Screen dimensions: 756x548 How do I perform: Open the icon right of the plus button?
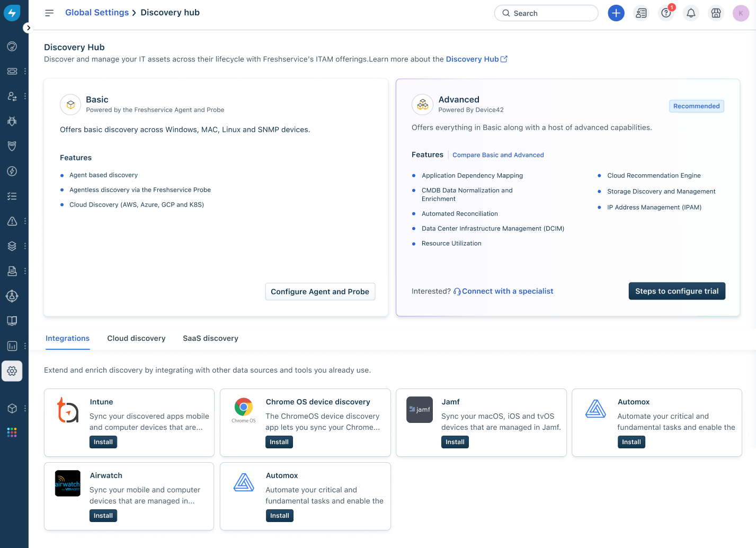coord(641,13)
